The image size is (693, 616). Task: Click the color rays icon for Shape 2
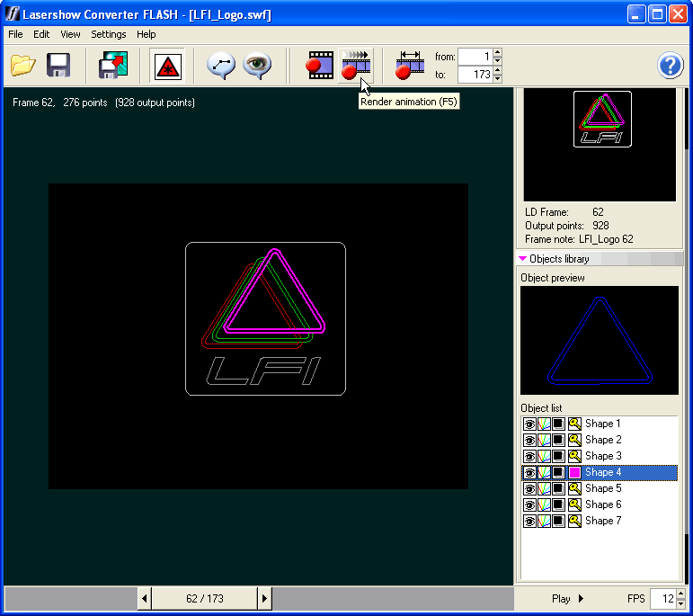pos(544,440)
